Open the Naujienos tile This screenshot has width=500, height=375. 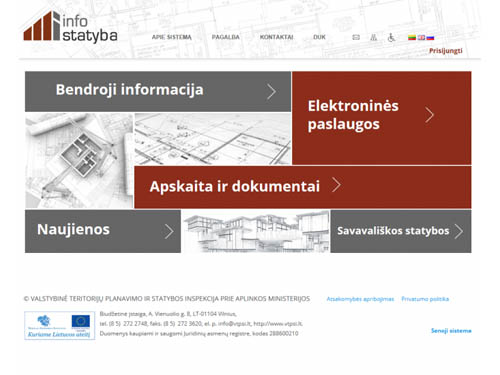103,231
